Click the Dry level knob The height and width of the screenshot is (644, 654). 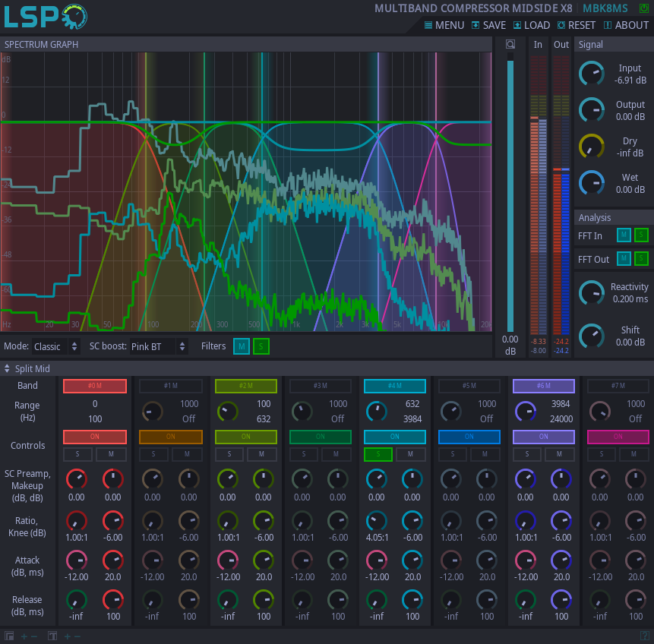592,147
